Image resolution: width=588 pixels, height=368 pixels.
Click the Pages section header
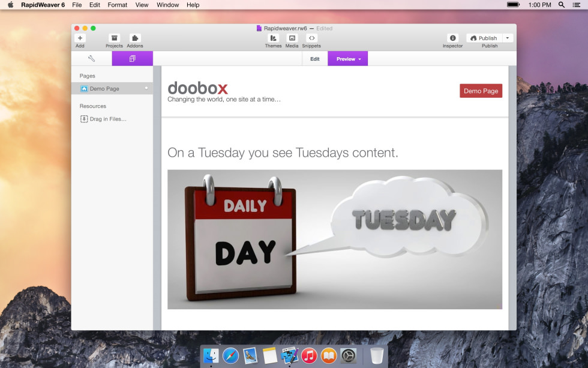pyautogui.click(x=88, y=76)
